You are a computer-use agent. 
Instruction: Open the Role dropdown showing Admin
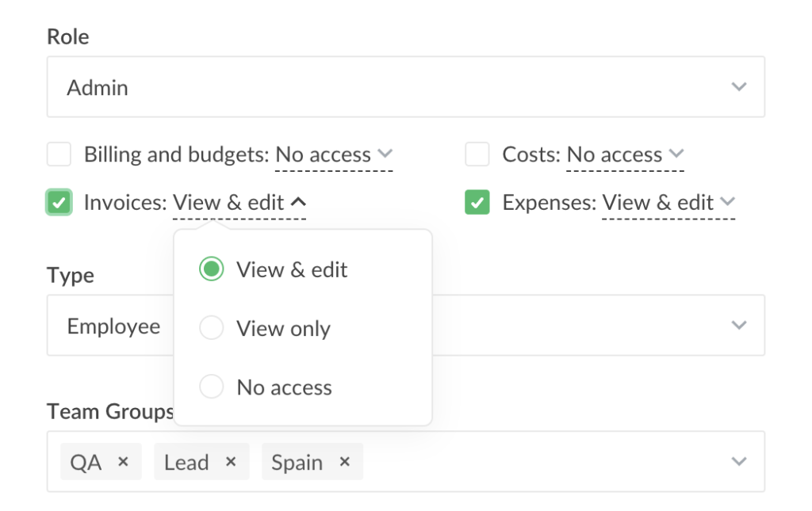[x=406, y=86]
